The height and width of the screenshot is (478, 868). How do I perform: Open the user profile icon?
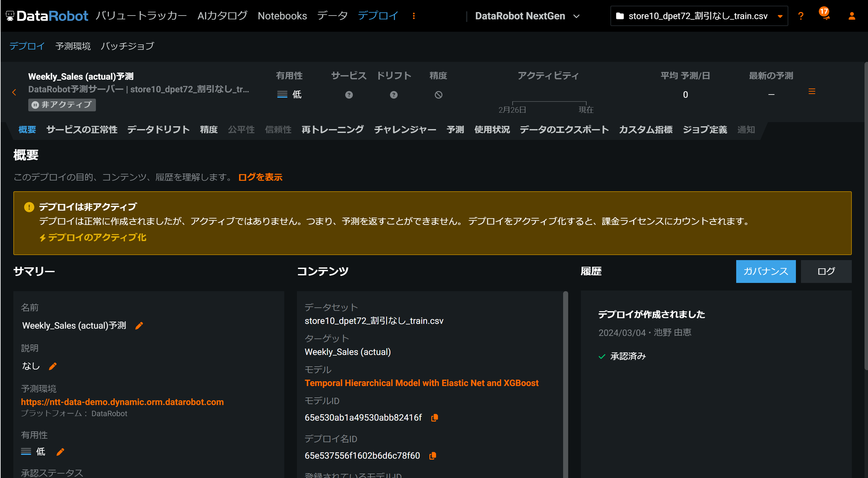click(851, 16)
